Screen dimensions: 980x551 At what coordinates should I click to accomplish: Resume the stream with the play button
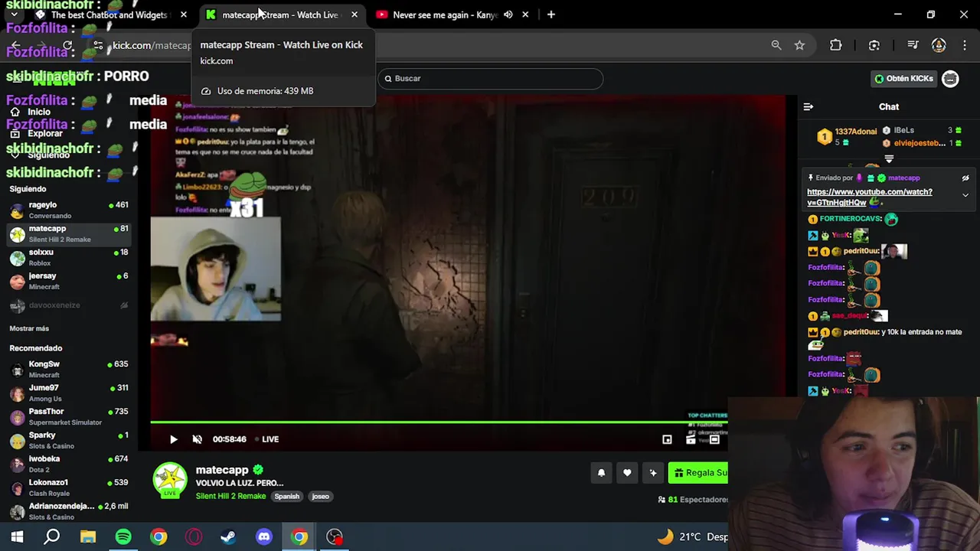pos(173,439)
